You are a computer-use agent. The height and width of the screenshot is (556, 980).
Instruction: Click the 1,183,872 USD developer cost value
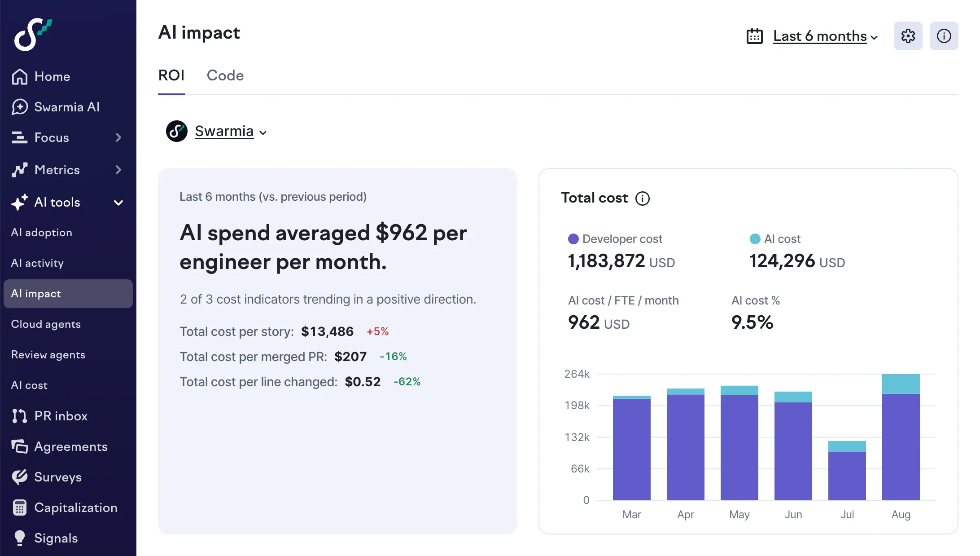[621, 261]
